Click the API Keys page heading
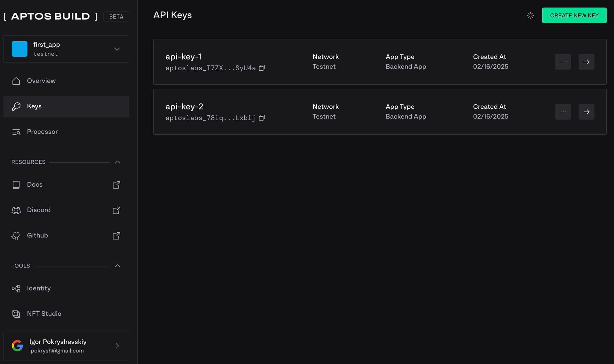 [x=172, y=15]
